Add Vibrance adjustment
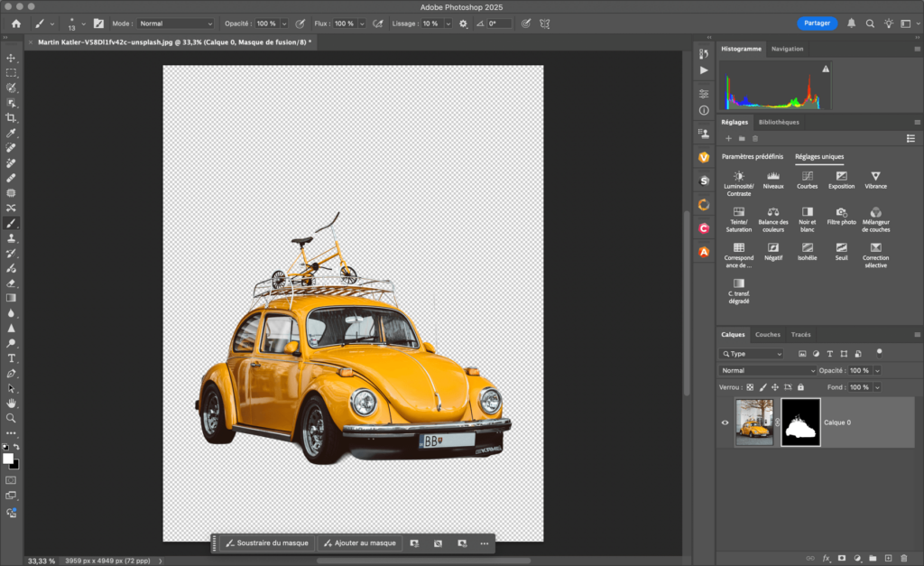The height and width of the screenshot is (566, 924). pyautogui.click(x=875, y=180)
